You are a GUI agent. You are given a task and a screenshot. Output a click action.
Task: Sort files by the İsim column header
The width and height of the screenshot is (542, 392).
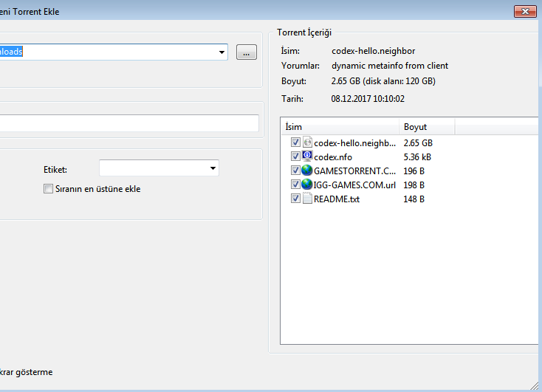click(340, 127)
